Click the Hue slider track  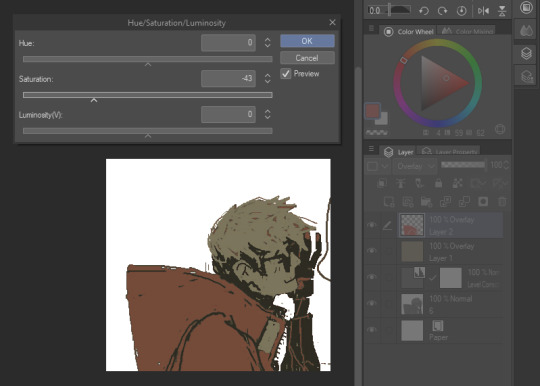click(x=148, y=59)
